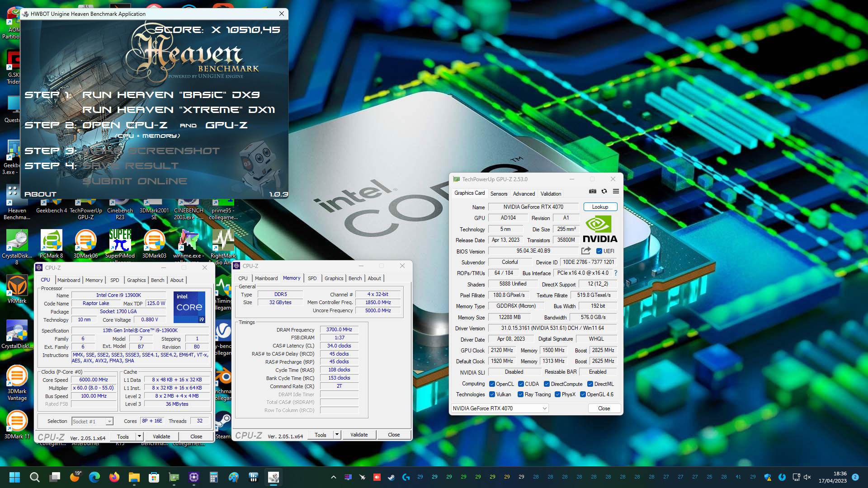Click the Lookup button in GPU-Z
The width and height of the screenshot is (868, 488).
pyautogui.click(x=600, y=207)
